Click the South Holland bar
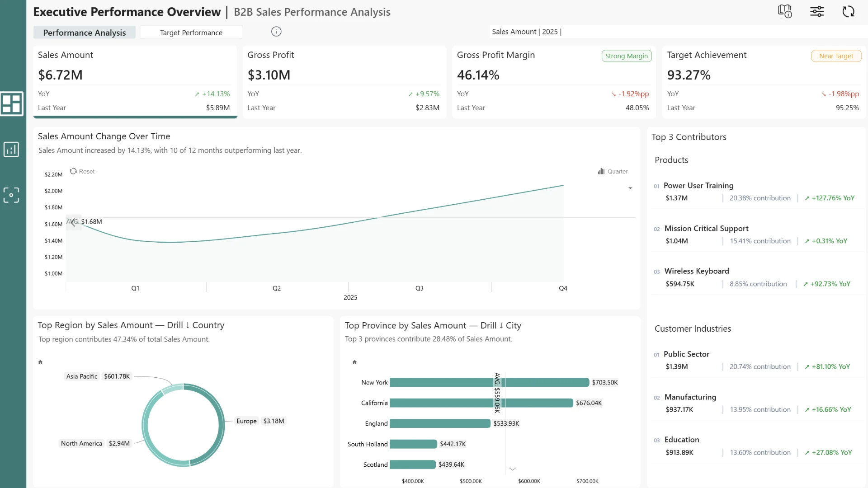The image size is (868, 488). (x=414, y=444)
